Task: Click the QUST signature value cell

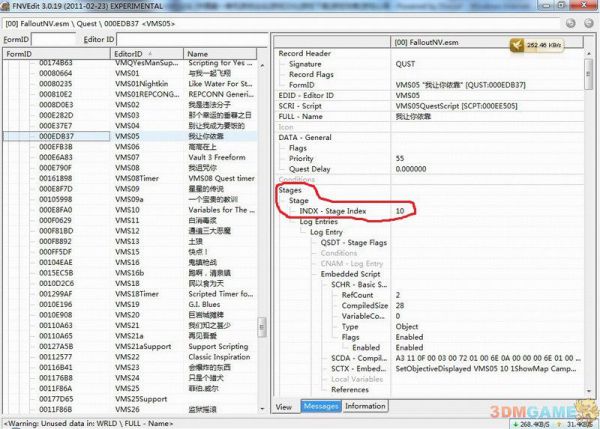Action: tap(405, 64)
